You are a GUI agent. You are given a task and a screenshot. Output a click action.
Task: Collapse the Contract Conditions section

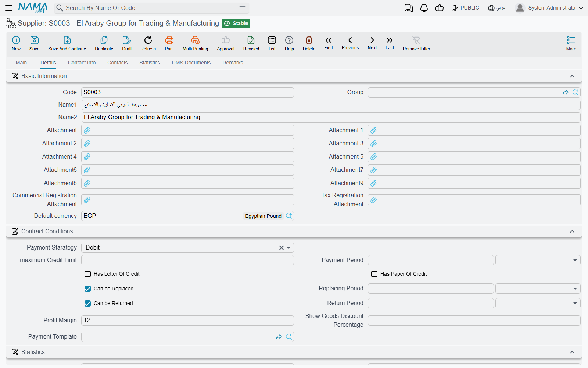(x=572, y=231)
